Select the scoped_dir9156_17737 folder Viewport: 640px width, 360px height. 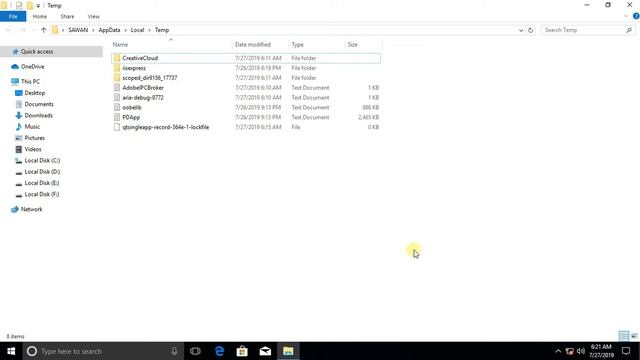pyautogui.click(x=246, y=78)
